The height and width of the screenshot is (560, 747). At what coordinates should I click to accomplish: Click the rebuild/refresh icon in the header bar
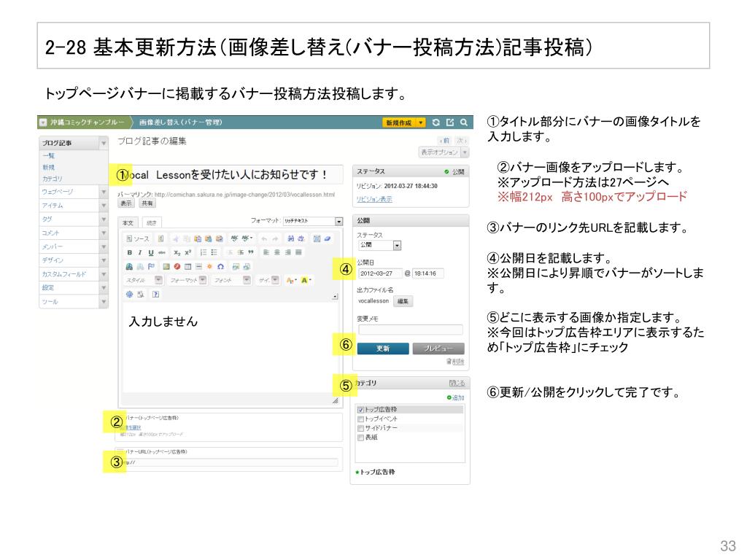(436, 122)
